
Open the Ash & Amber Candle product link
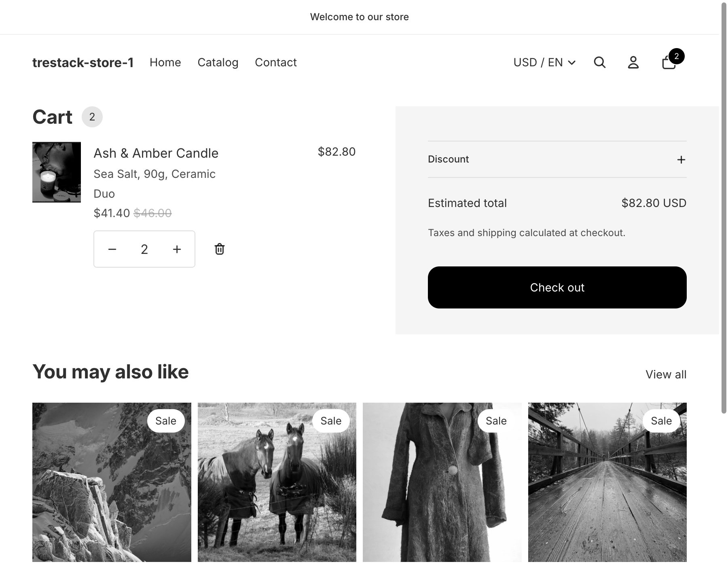coord(156,153)
